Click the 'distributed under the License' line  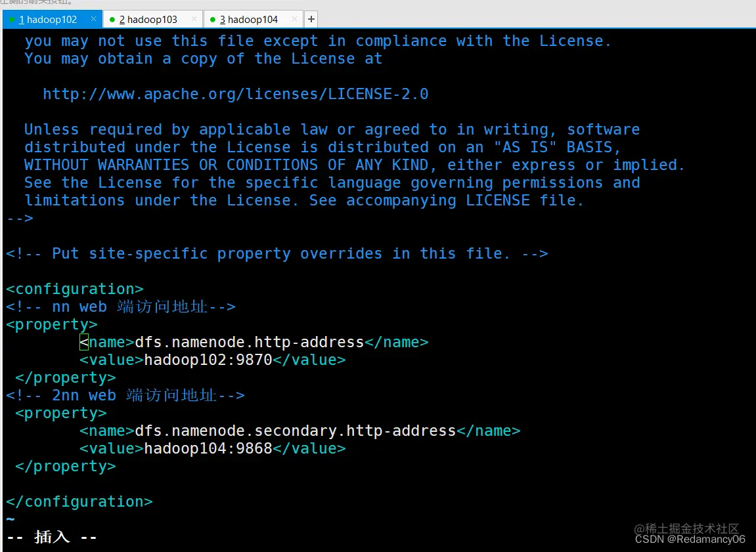322,147
